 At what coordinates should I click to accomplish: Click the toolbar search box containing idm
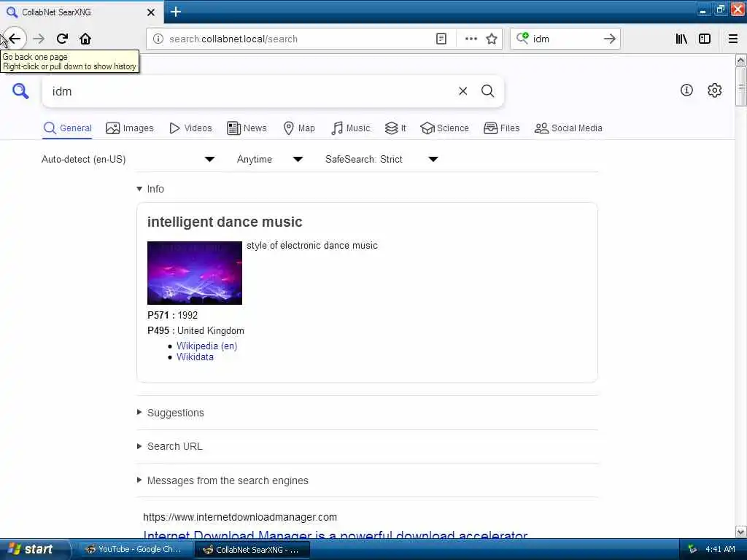pos(565,39)
